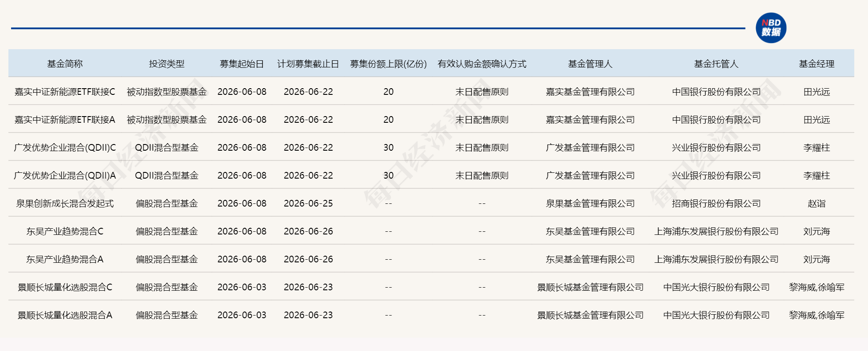Click 末日配售原则 in 广发 QDII A row
The image size is (868, 351).
tap(482, 175)
